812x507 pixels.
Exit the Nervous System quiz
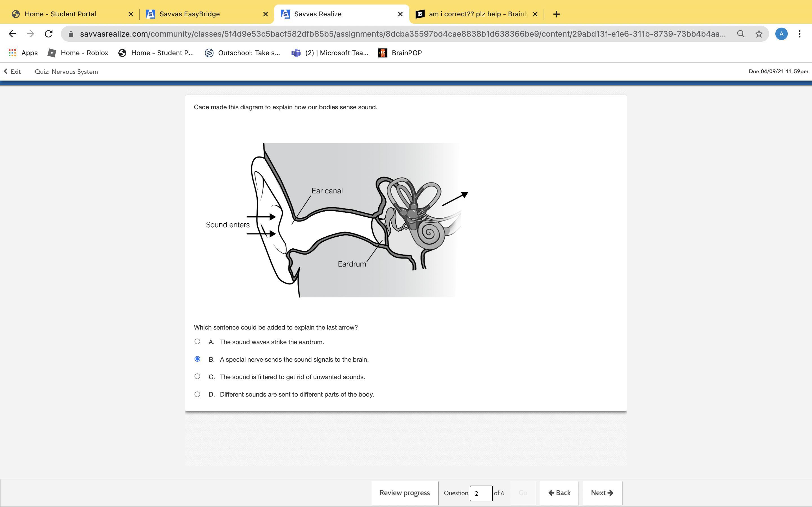(12, 72)
